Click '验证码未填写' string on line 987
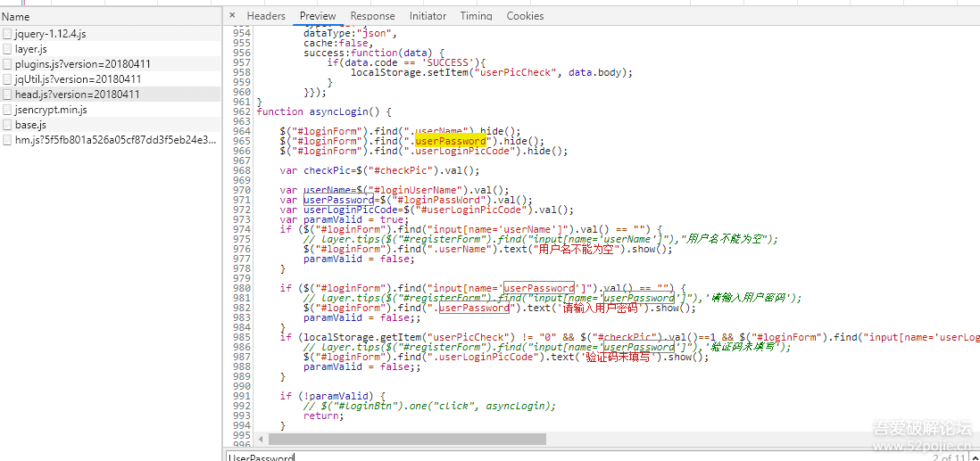Image resolution: width=980 pixels, height=461 pixels. pos(619,358)
